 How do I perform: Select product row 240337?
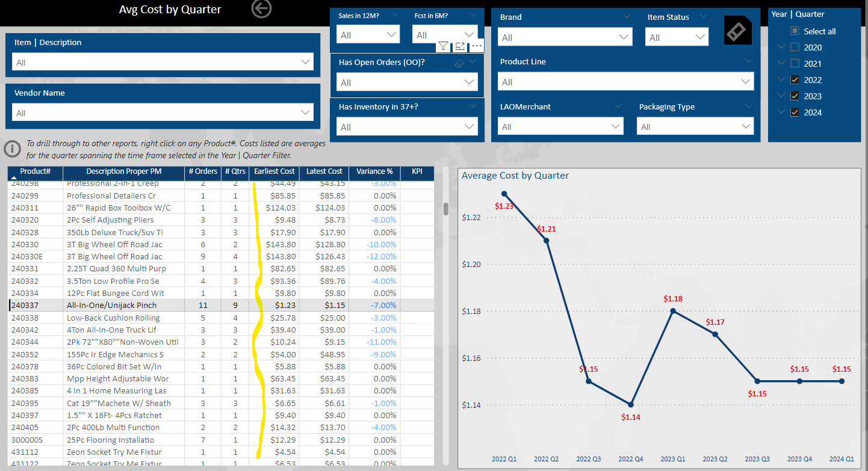tap(222, 305)
